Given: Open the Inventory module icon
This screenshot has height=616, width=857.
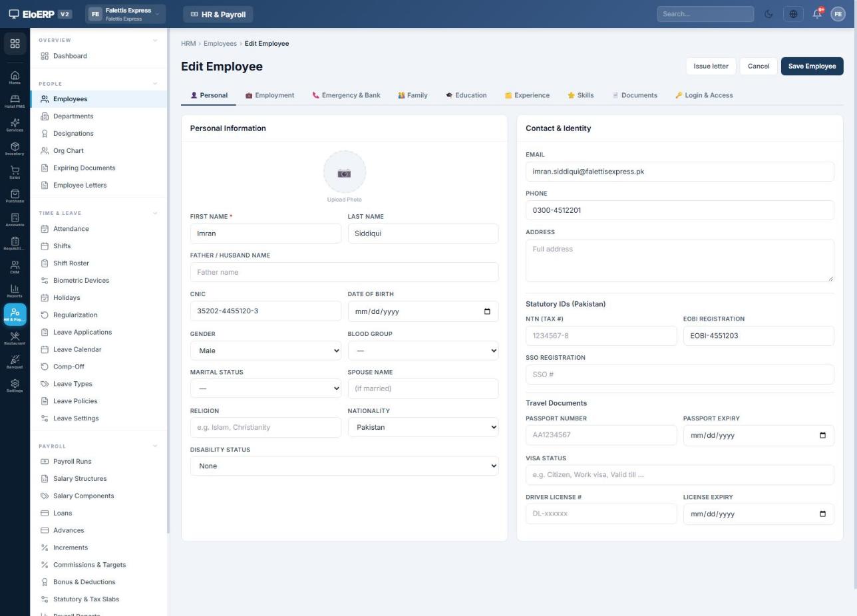Looking at the screenshot, I should pyautogui.click(x=15, y=149).
